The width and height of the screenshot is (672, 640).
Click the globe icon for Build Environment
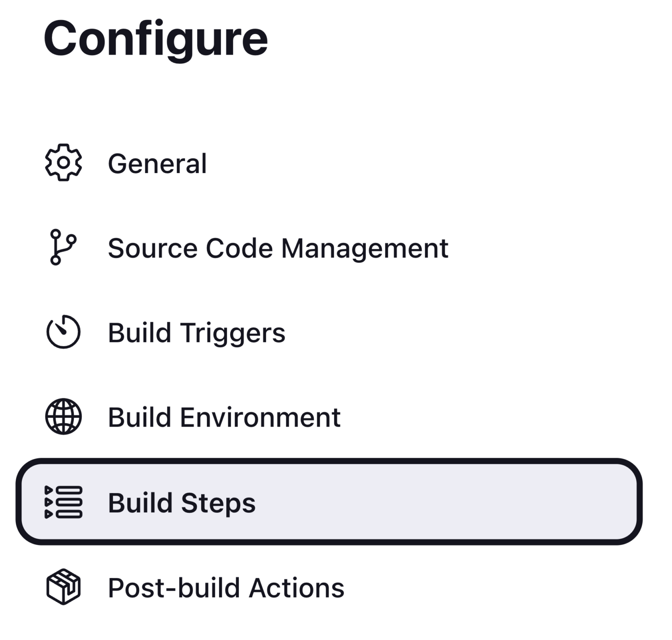click(63, 417)
